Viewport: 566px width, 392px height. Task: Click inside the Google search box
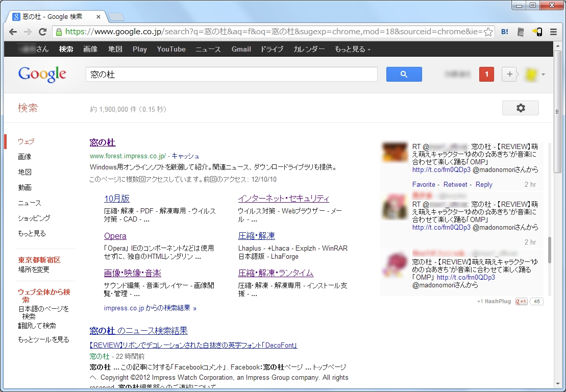(230, 74)
